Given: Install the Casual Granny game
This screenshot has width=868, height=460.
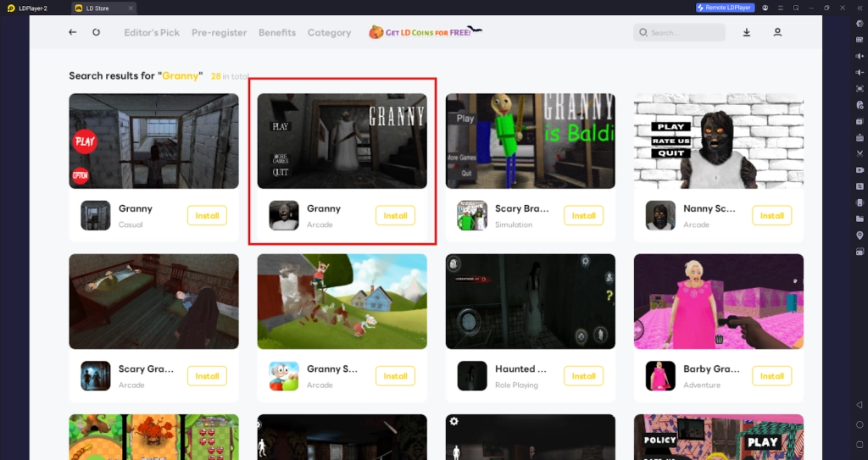Looking at the screenshot, I should pos(207,216).
